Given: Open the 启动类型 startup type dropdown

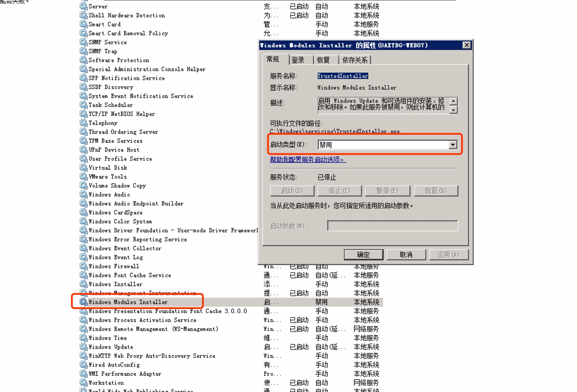Looking at the screenshot, I should pos(453,144).
